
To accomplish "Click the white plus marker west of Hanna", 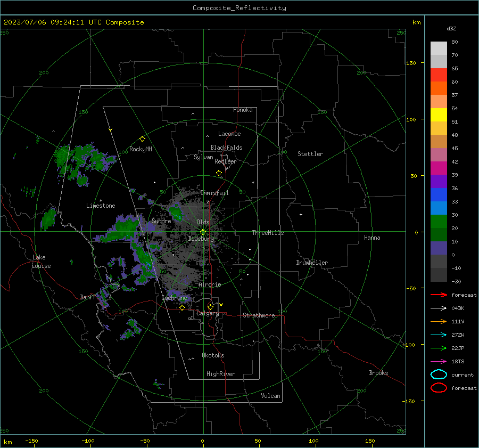I will pos(301,214).
